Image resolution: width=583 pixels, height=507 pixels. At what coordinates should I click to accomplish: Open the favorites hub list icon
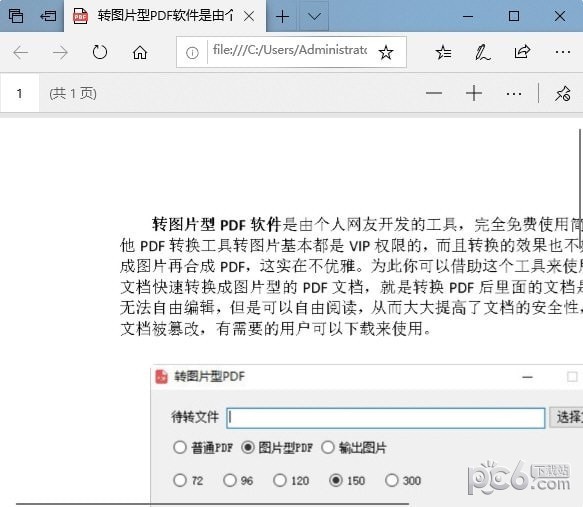[443, 52]
